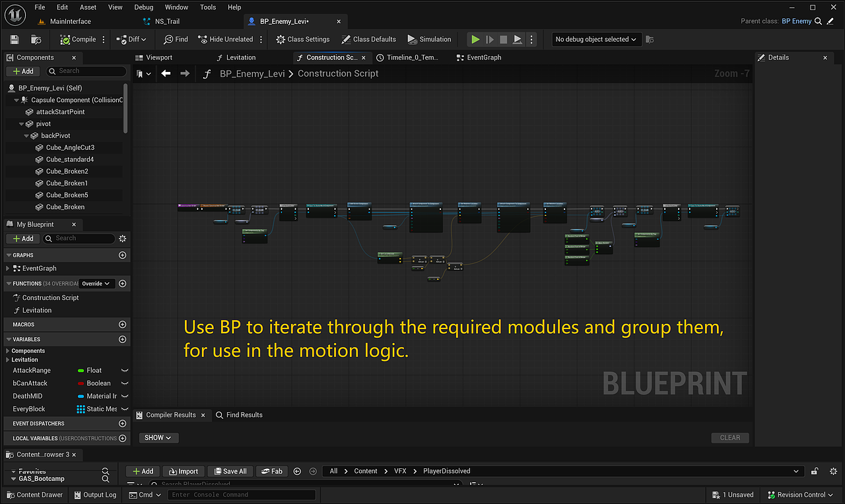Toggle visibility eye for bCanAttack variable

point(124,383)
